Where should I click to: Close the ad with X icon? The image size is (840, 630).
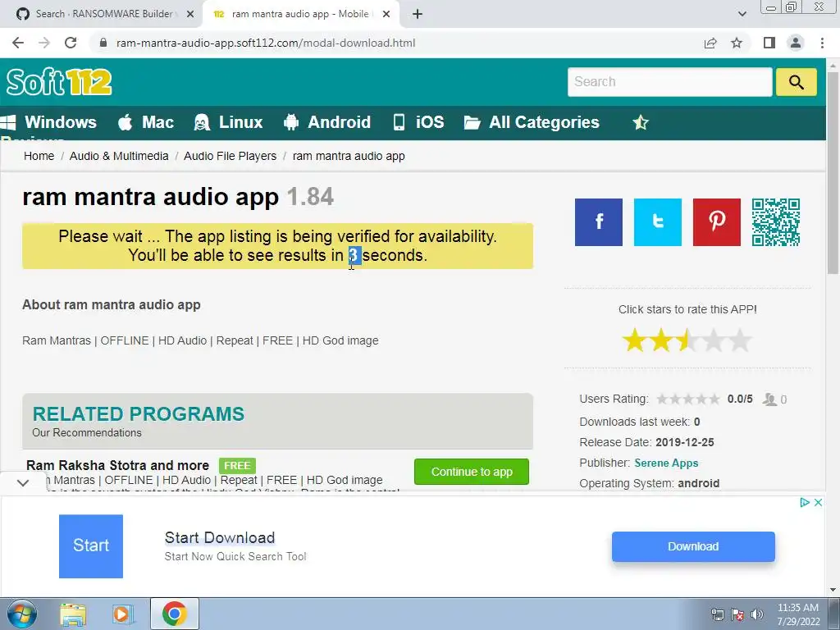point(818,503)
